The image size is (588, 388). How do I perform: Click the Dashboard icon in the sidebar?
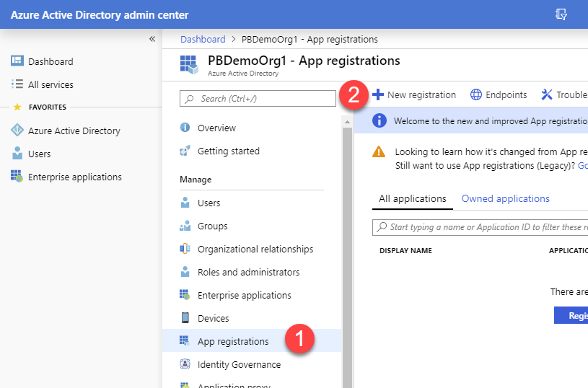(x=17, y=61)
